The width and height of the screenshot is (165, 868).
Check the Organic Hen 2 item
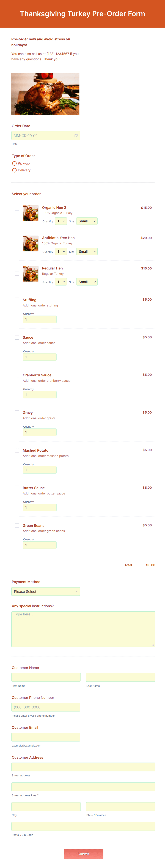(17, 213)
